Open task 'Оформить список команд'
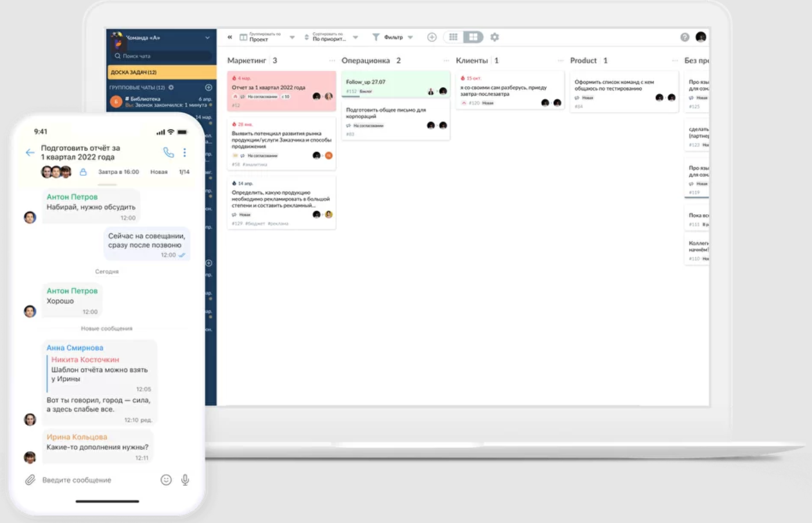Screen dimensions: 812x523 coord(624,92)
